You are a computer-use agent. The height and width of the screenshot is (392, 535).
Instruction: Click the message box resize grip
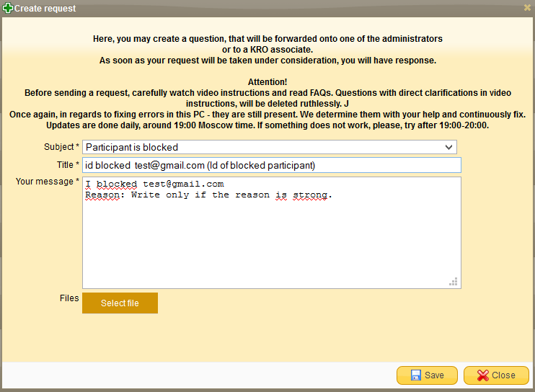pyautogui.click(x=454, y=282)
